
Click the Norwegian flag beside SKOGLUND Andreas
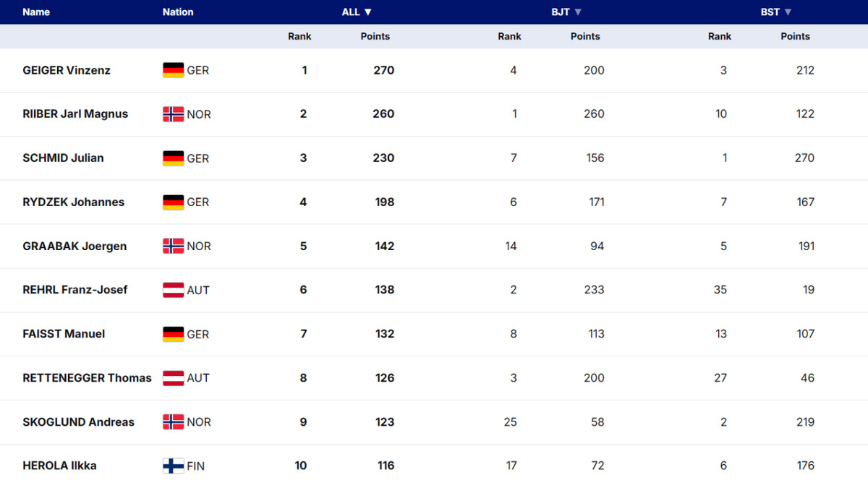(173, 422)
